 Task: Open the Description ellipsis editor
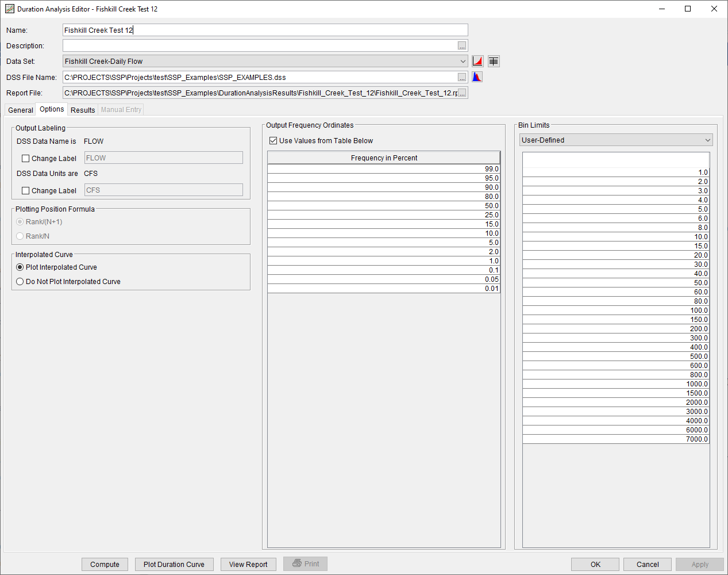(x=462, y=45)
